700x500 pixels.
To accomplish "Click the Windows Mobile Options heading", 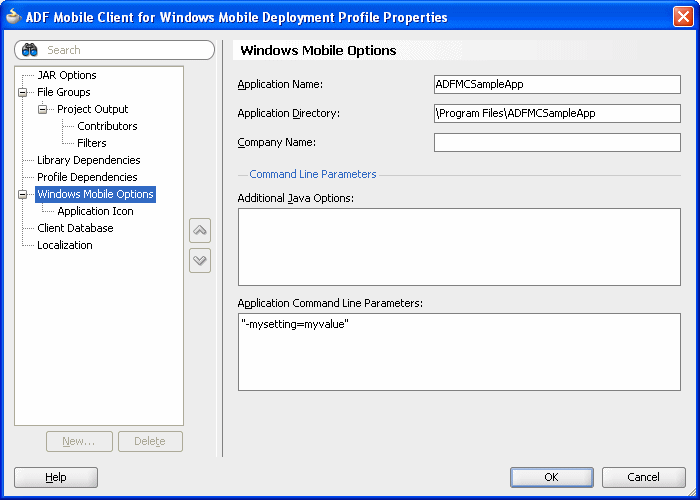I will tap(318, 50).
